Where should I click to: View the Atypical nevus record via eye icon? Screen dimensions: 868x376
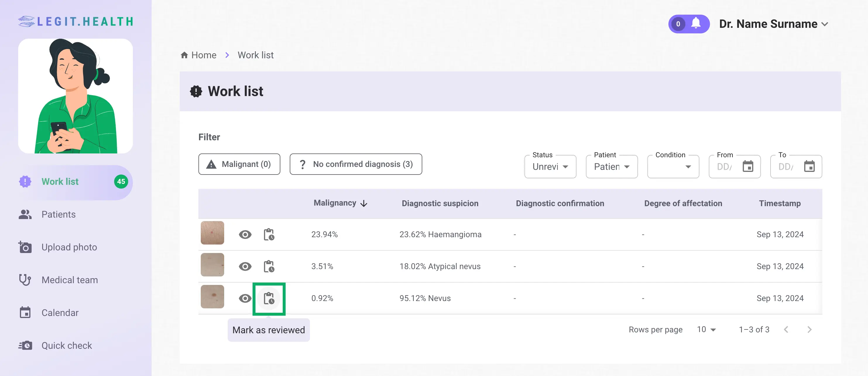point(245,266)
